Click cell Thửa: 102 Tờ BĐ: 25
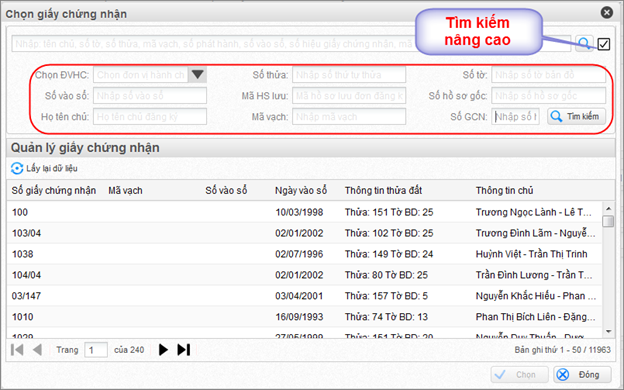Viewport: 624px width, 390px height. coord(389,233)
